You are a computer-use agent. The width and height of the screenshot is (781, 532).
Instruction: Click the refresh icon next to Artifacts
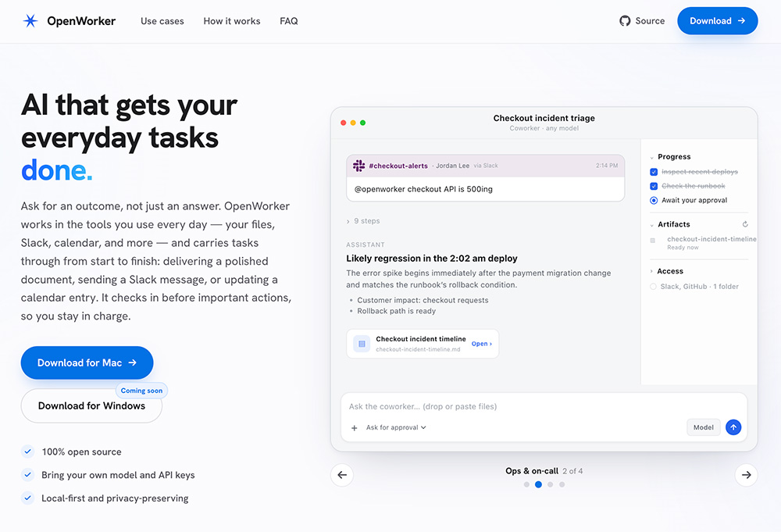pyautogui.click(x=745, y=224)
